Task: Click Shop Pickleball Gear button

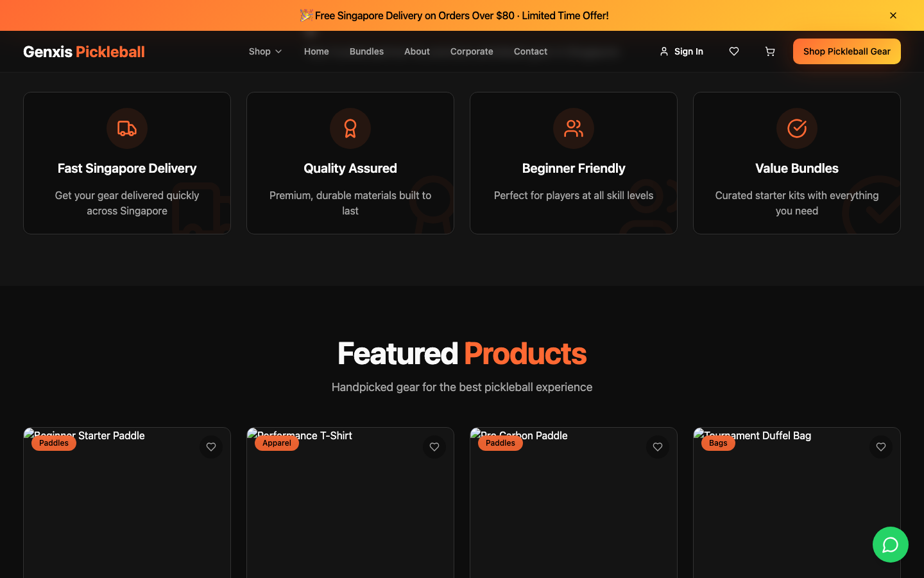Action: 847,51
